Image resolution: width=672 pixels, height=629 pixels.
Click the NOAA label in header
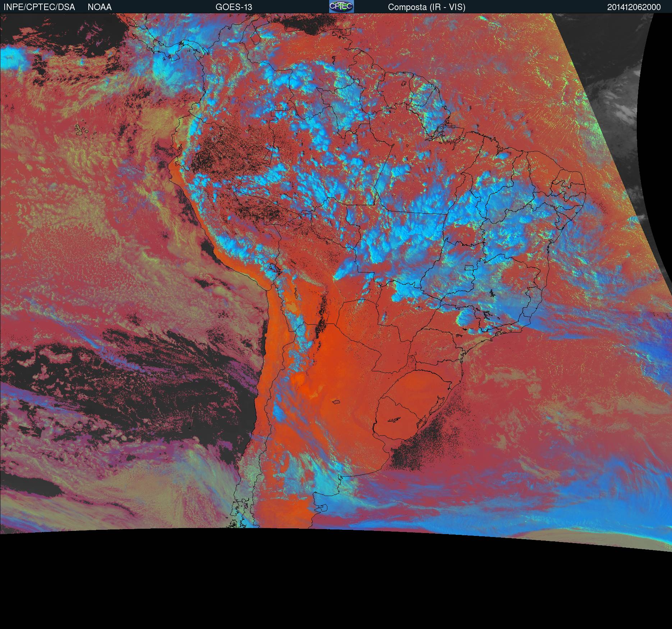(100, 7)
